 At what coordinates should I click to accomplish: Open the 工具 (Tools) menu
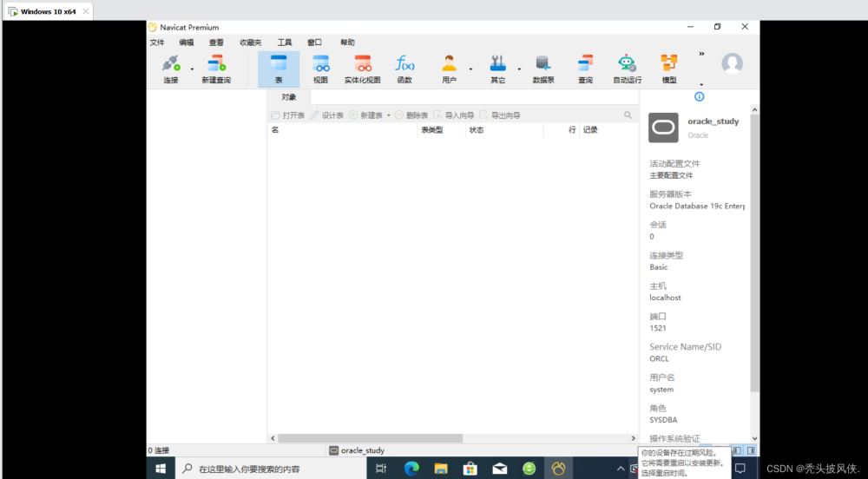coord(285,43)
